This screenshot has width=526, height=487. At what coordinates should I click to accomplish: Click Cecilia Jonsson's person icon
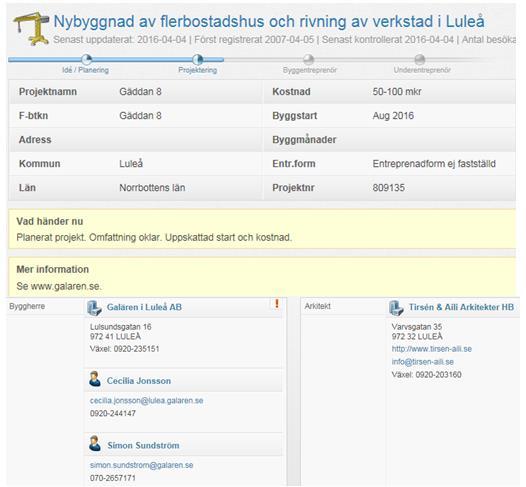95,379
